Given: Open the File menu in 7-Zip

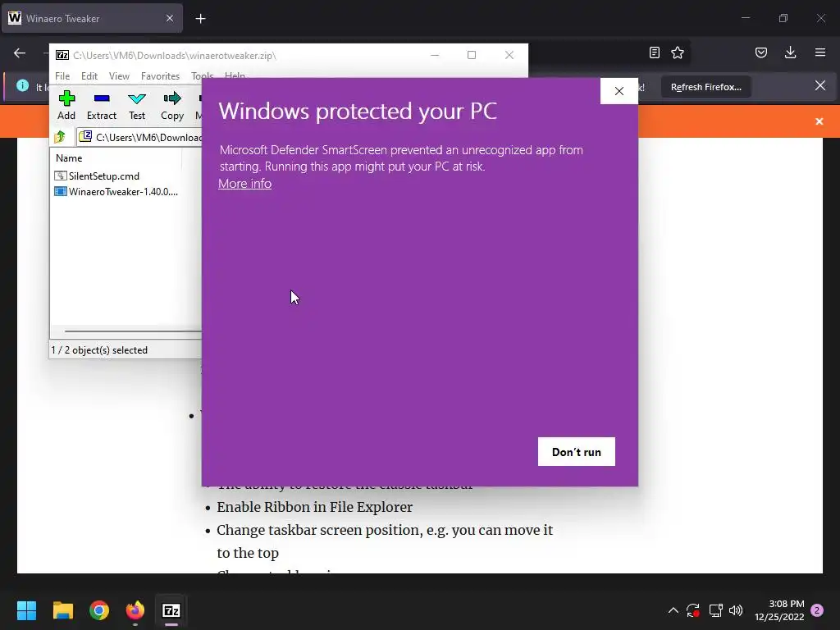Looking at the screenshot, I should tap(62, 76).
